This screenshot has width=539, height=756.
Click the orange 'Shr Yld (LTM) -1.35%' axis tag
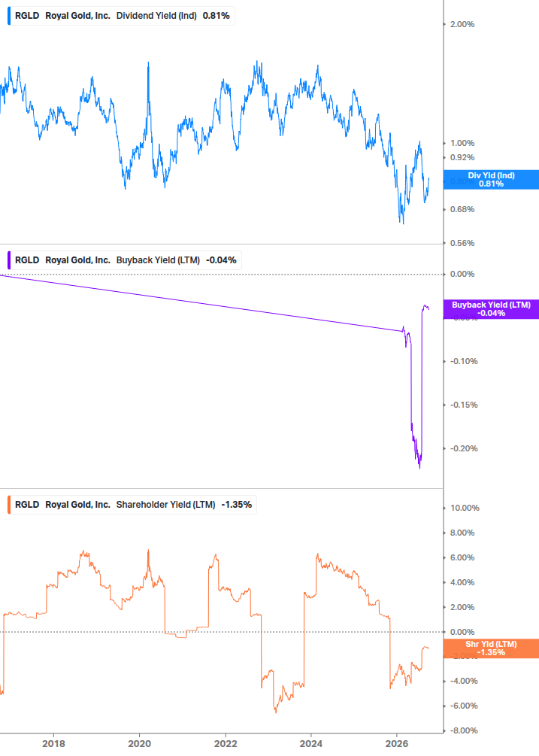pos(491,648)
